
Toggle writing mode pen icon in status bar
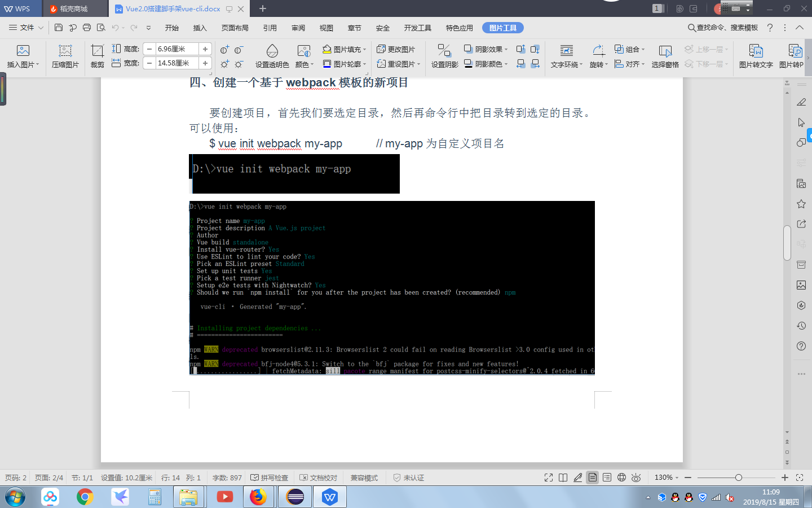click(577, 478)
